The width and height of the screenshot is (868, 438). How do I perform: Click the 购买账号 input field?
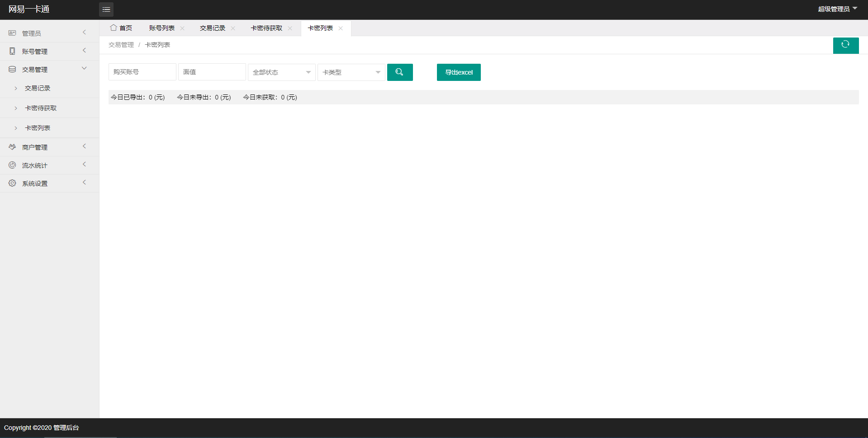[142, 71]
